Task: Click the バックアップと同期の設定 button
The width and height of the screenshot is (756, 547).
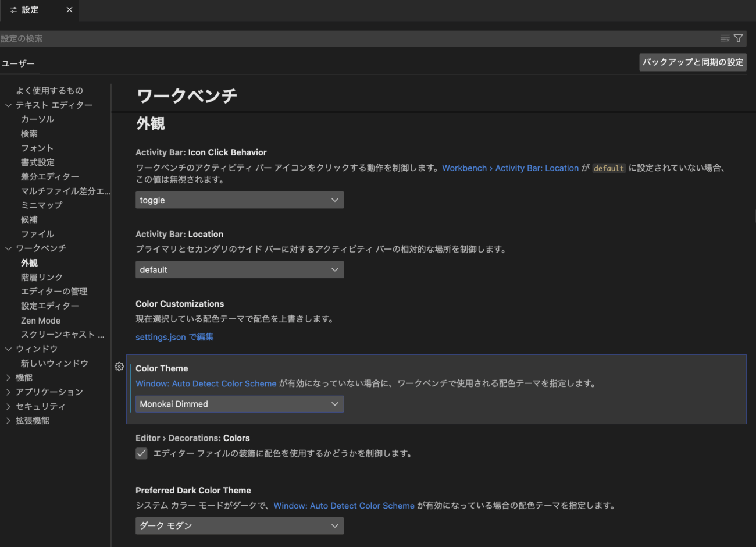Action: 693,62
